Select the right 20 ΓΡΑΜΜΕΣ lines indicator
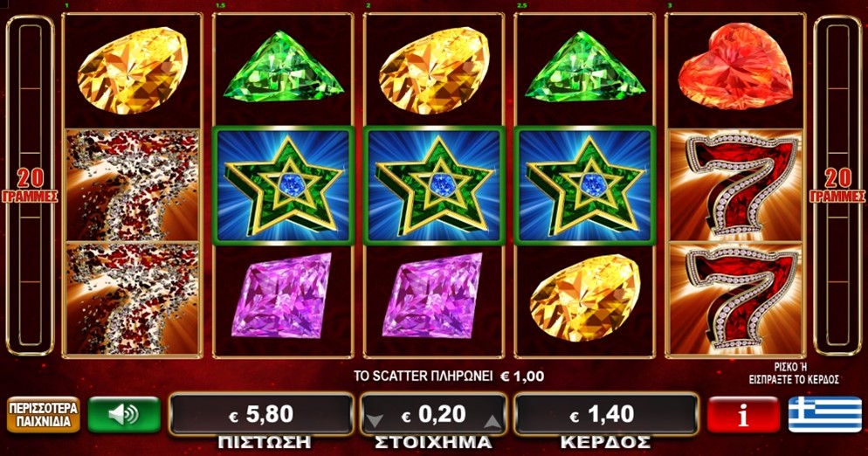 coord(837,185)
